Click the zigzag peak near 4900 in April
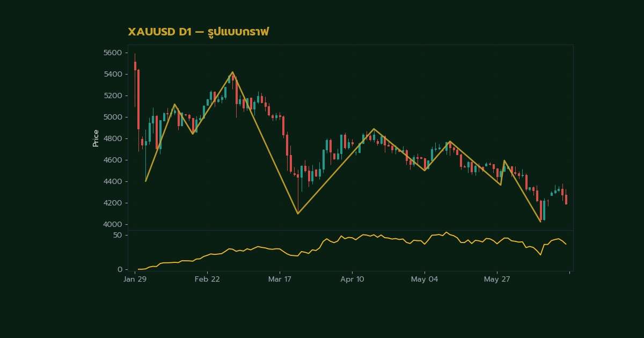This screenshot has height=338, width=644. (x=374, y=129)
